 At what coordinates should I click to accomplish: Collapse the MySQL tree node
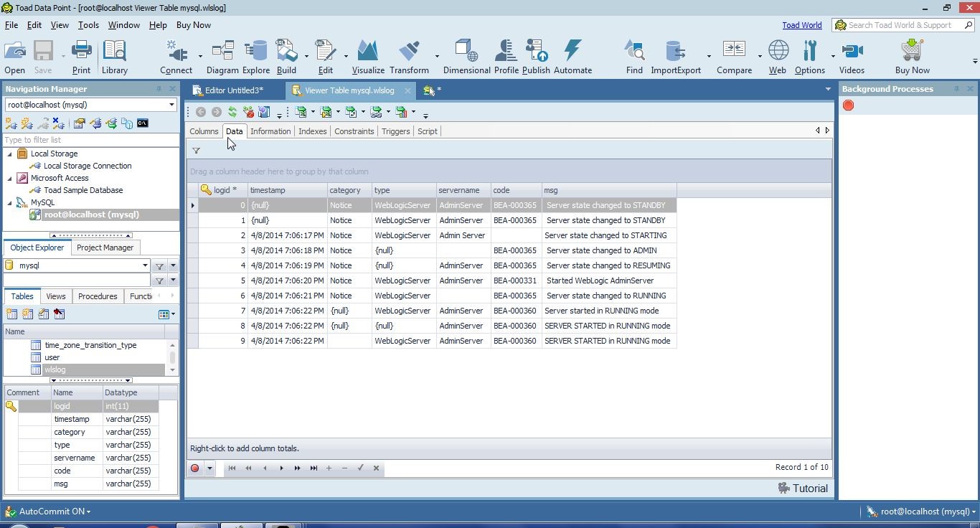(x=10, y=202)
